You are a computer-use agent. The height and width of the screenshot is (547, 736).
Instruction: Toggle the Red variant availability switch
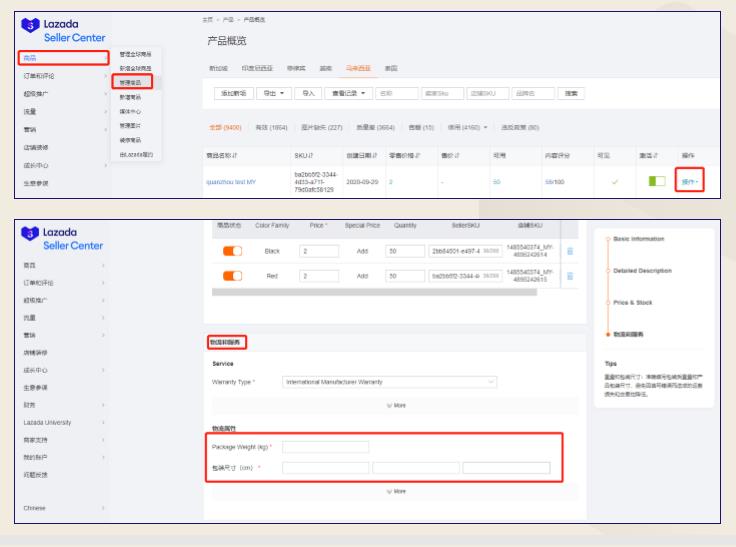click(x=232, y=275)
